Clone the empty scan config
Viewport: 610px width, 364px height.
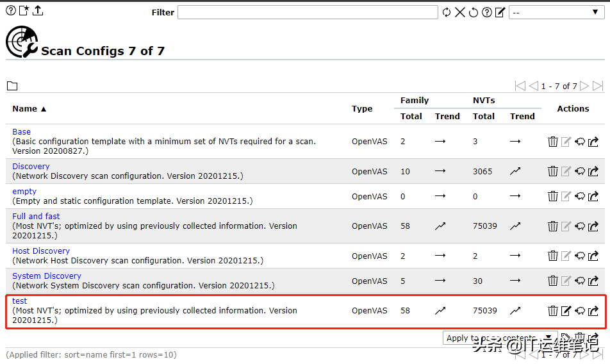[x=580, y=196]
